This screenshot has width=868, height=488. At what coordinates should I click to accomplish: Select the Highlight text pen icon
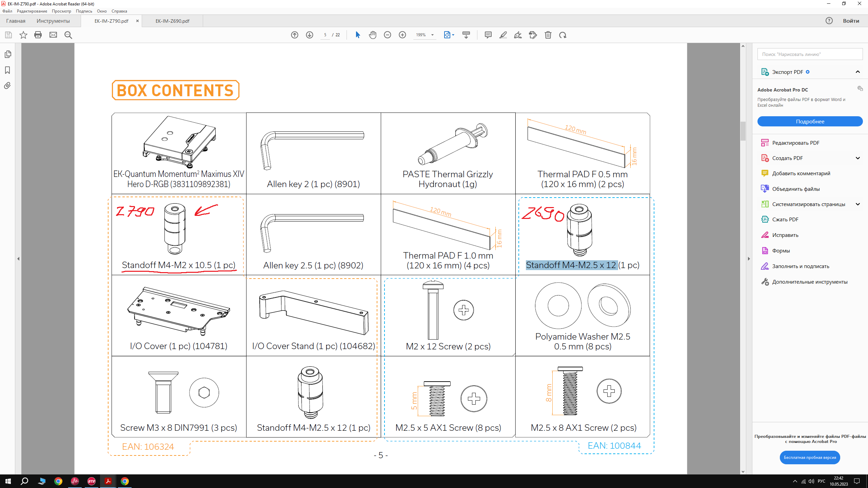pyautogui.click(x=503, y=35)
